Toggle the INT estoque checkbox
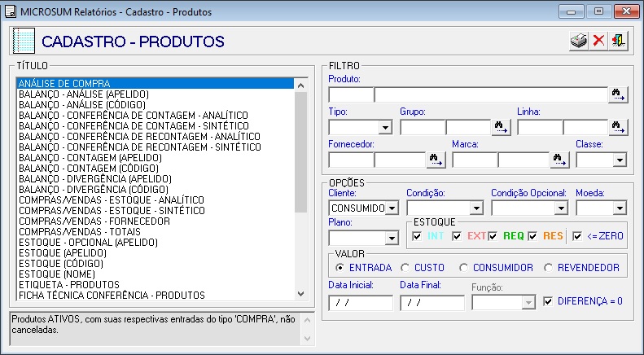The image size is (644, 355). click(417, 236)
